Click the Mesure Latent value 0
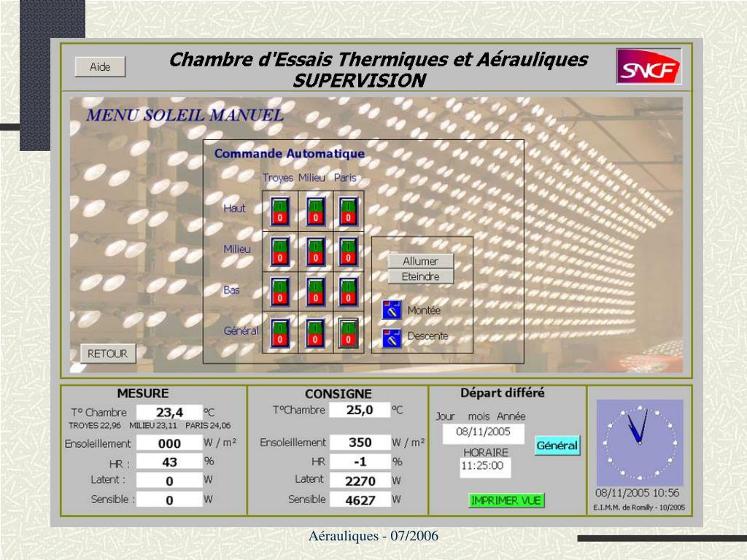The image size is (747, 560). click(169, 481)
